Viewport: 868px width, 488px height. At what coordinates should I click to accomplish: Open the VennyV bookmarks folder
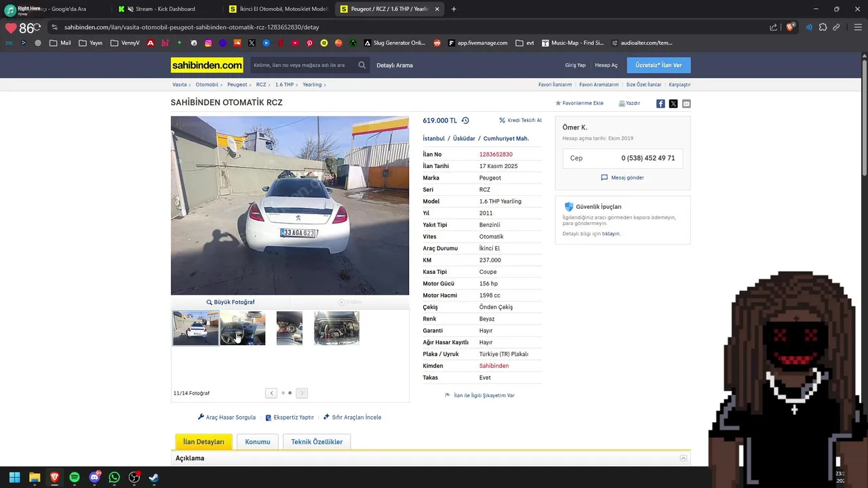(125, 43)
